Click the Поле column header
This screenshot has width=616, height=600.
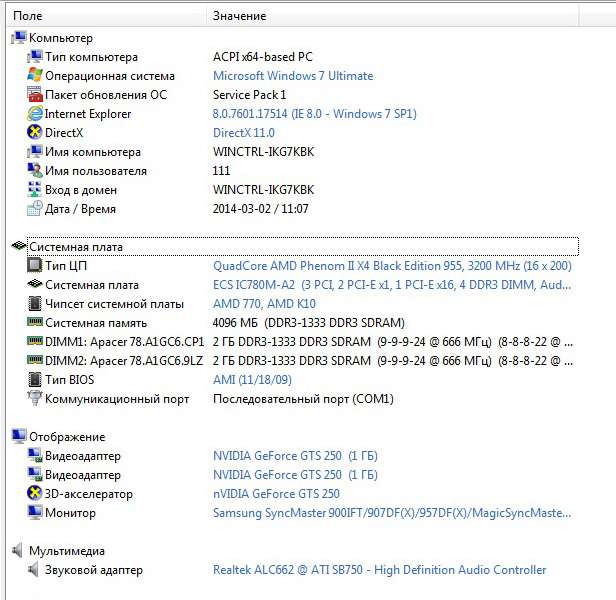point(107,16)
